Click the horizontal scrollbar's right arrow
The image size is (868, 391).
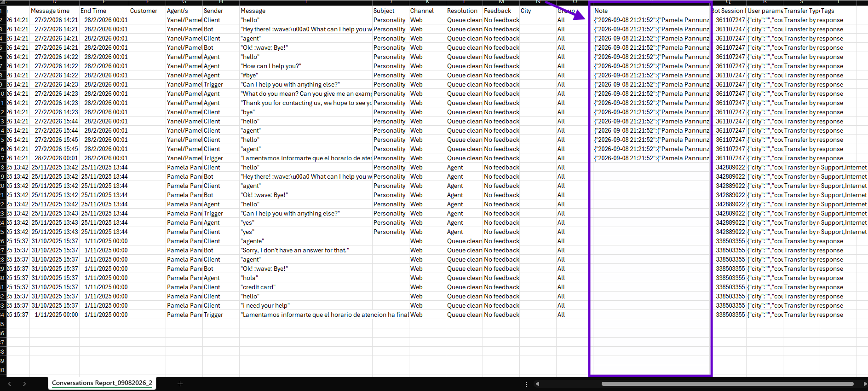click(x=865, y=384)
